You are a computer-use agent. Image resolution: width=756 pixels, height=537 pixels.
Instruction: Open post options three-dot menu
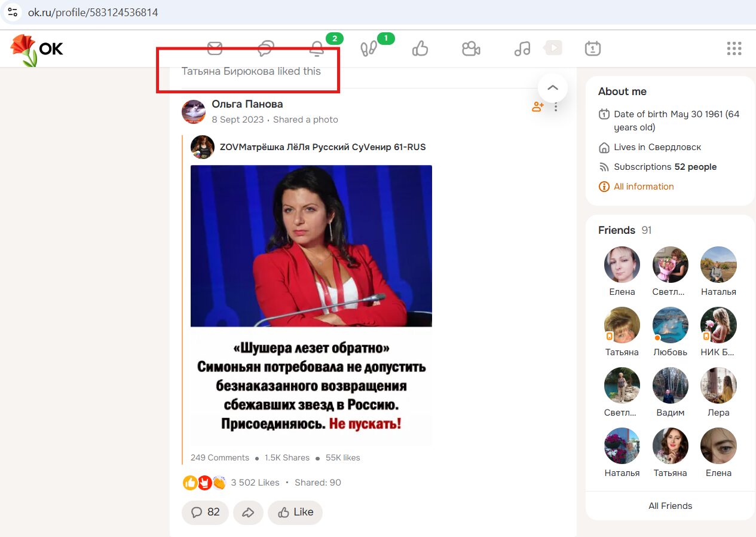pyautogui.click(x=556, y=107)
